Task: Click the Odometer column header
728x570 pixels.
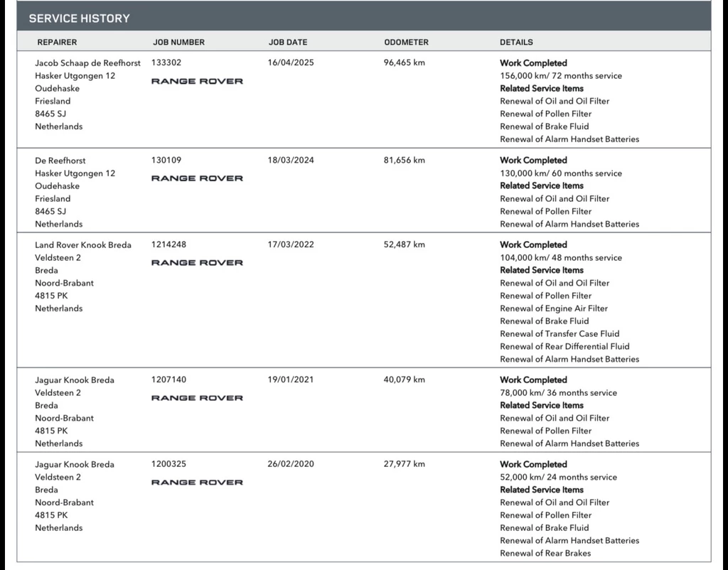Action: [406, 42]
